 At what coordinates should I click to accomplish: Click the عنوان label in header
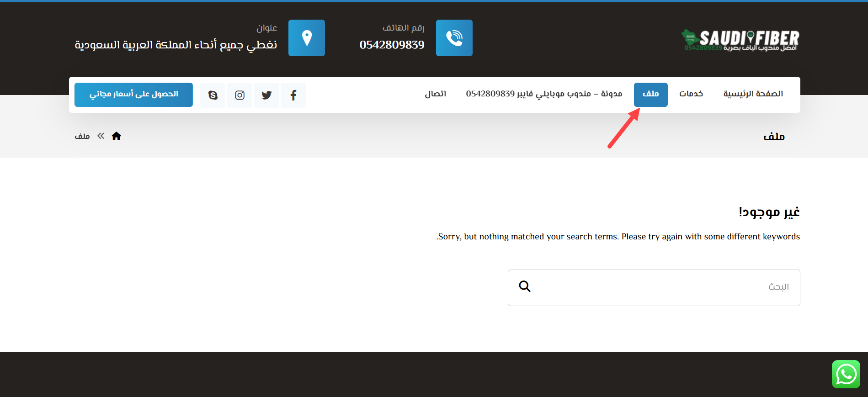[267, 28]
